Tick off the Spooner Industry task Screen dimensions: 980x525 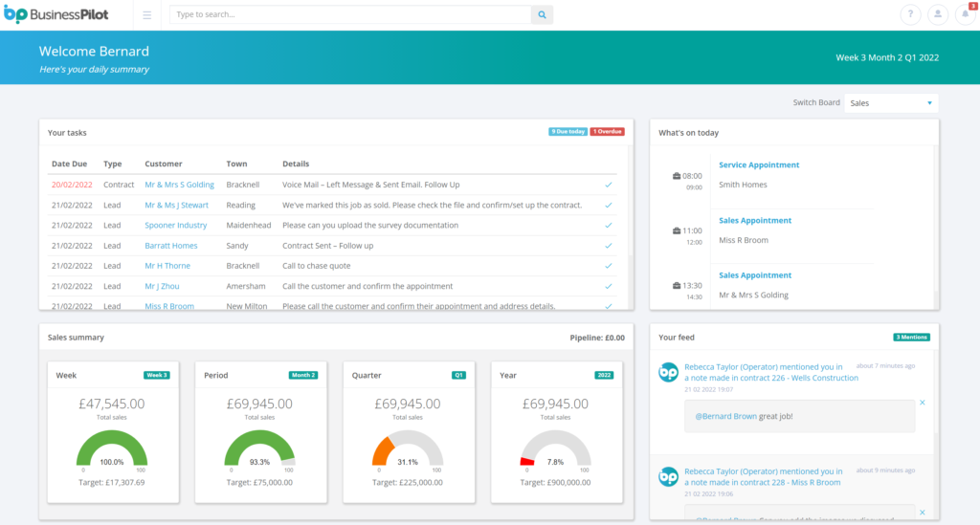(609, 226)
